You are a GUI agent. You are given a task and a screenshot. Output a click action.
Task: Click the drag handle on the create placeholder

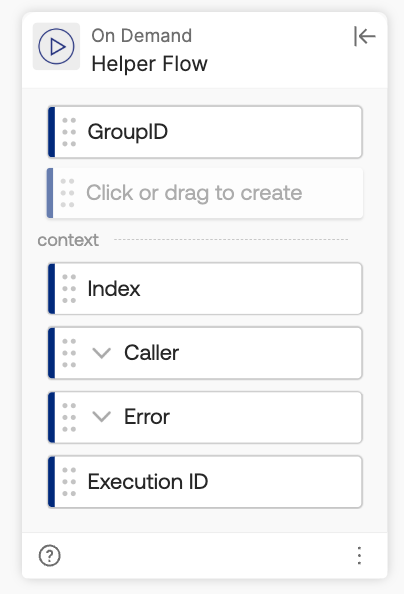[x=67, y=193]
